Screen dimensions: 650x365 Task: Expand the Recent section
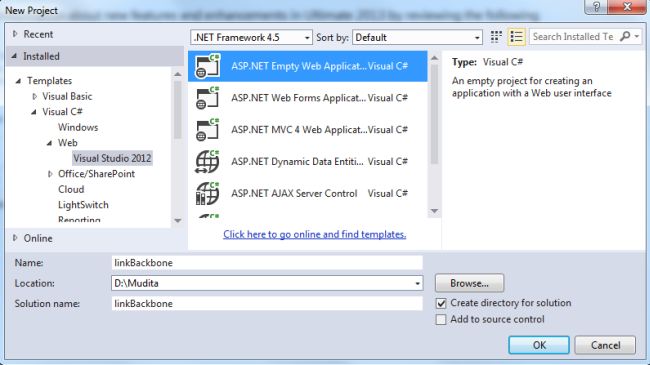[15, 34]
